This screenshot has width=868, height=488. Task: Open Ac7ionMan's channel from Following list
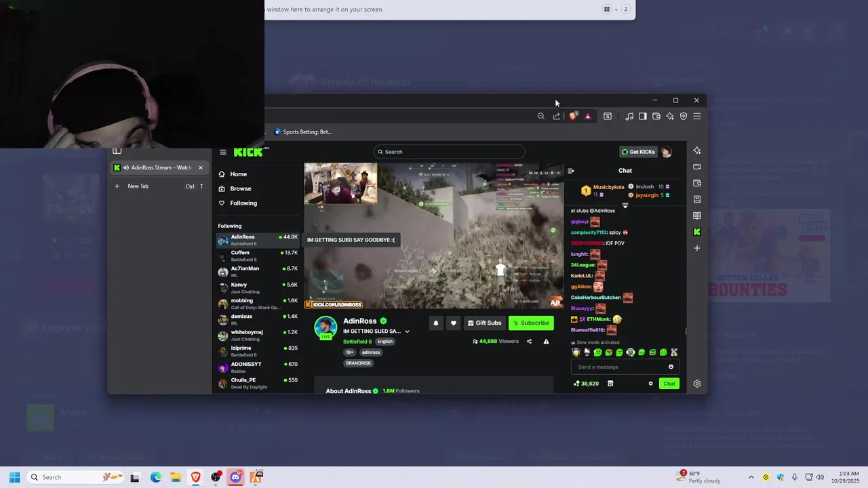[x=258, y=271]
